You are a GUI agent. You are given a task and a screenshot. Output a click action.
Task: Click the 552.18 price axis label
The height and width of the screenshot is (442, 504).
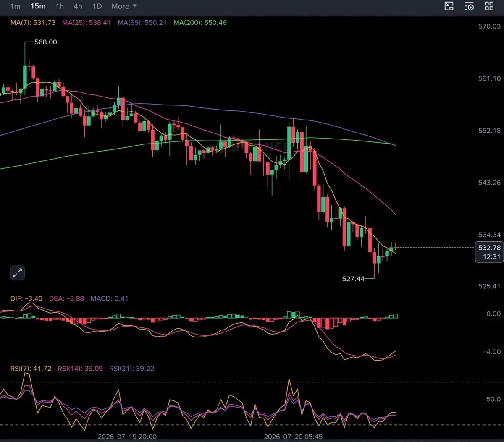490,131
